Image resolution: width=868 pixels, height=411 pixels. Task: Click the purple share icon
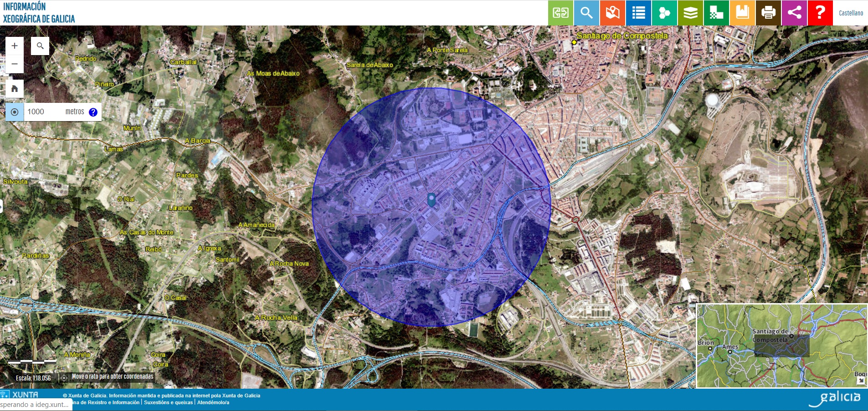tap(794, 13)
